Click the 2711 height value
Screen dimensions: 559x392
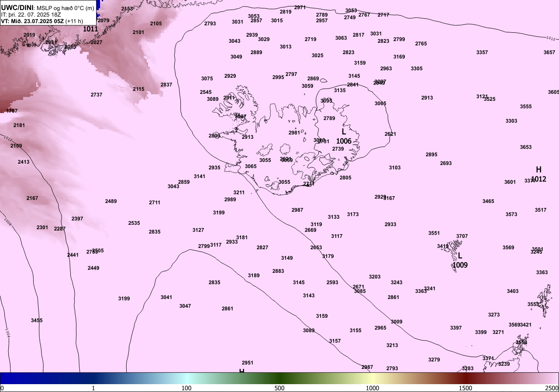pos(155,203)
